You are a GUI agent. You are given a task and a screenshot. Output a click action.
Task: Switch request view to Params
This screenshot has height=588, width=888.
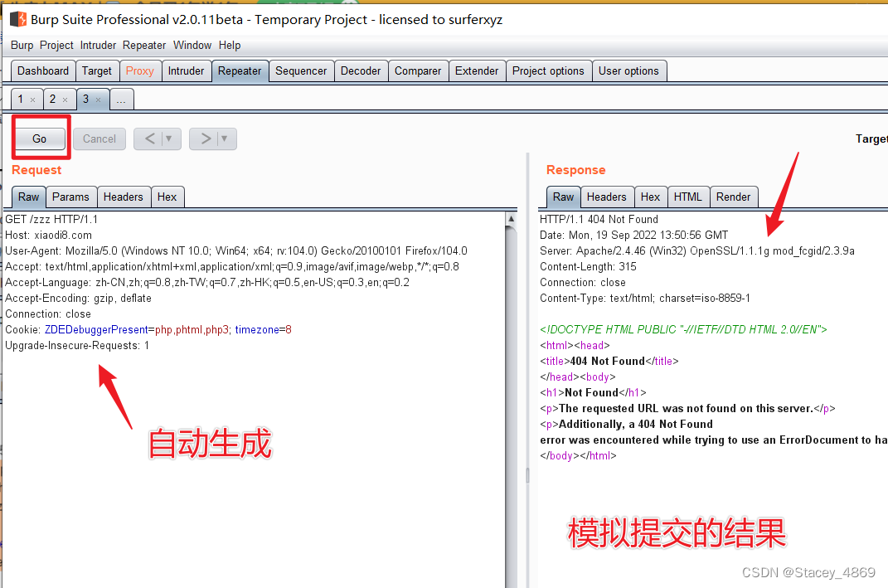70,197
